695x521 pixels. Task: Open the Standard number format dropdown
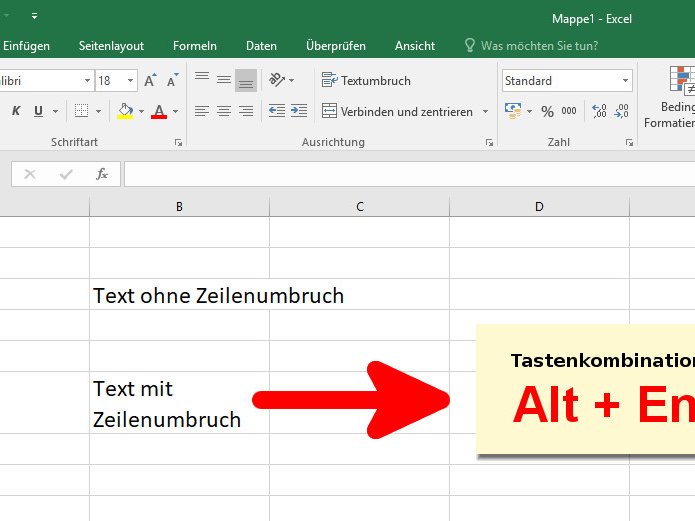point(626,81)
